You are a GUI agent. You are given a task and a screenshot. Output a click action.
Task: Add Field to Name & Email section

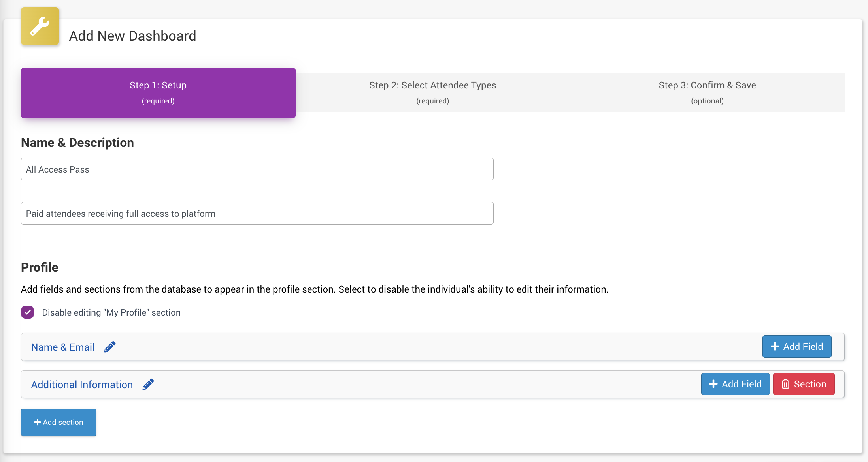point(797,346)
